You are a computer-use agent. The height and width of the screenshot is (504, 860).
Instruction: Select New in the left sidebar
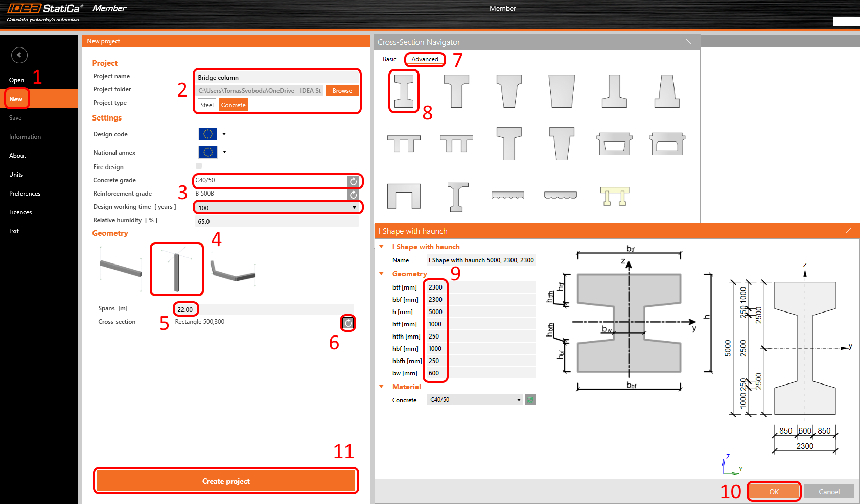[x=16, y=99]
